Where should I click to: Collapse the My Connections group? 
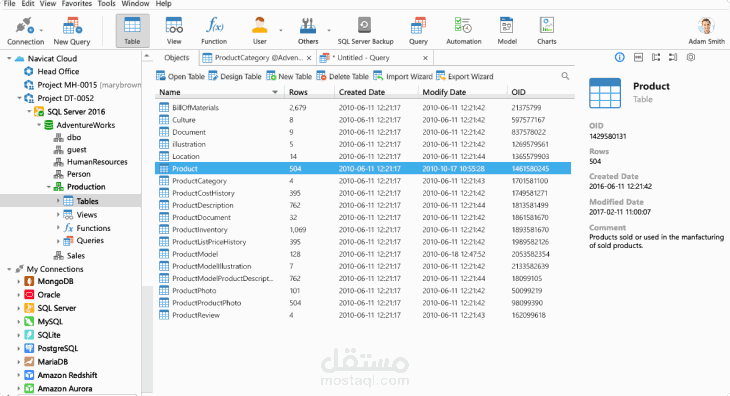pyautogui.click(x=9, y=269)
